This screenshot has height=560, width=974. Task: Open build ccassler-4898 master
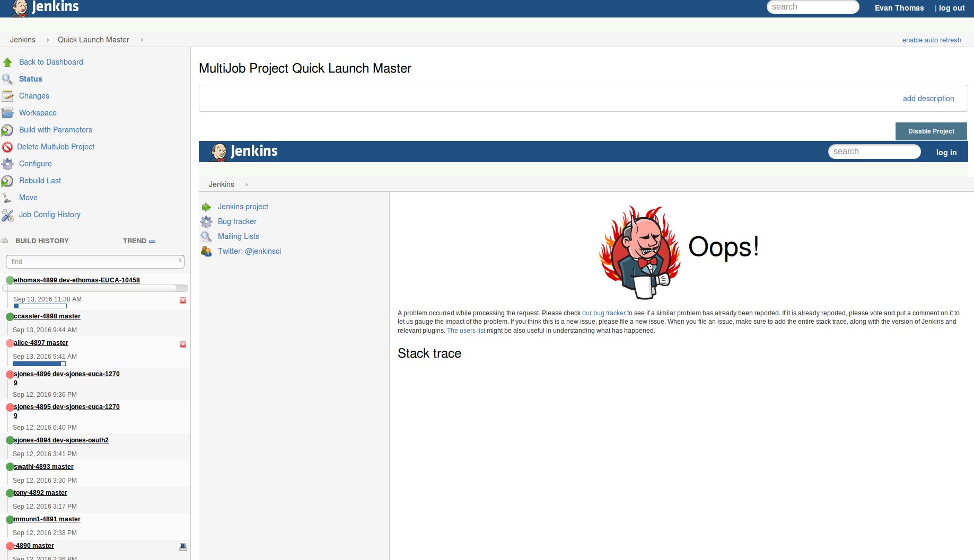tap(47, 316)
